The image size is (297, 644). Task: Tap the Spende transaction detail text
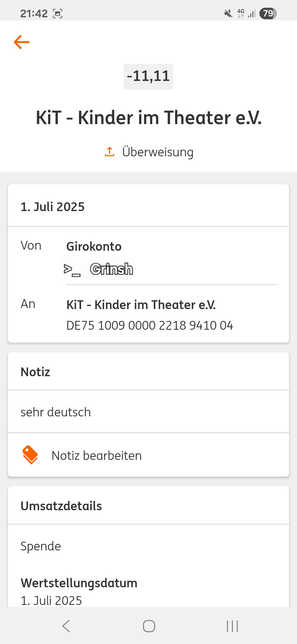(41, 546)
